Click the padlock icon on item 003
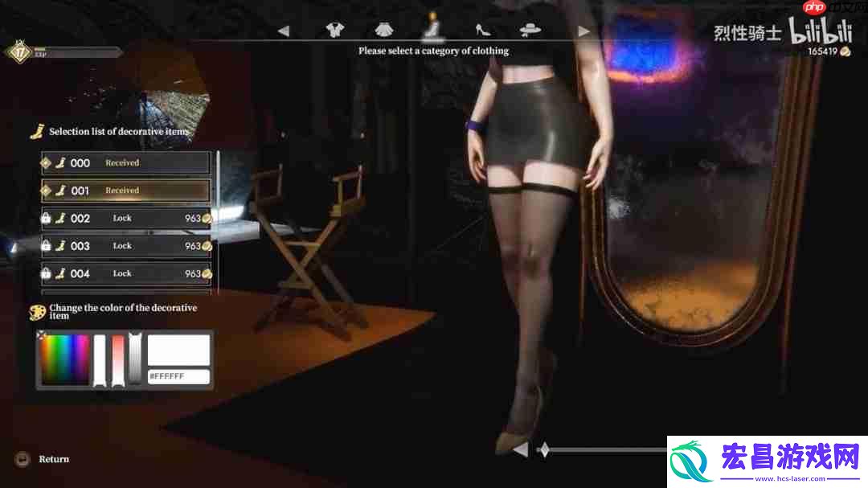 46,245
